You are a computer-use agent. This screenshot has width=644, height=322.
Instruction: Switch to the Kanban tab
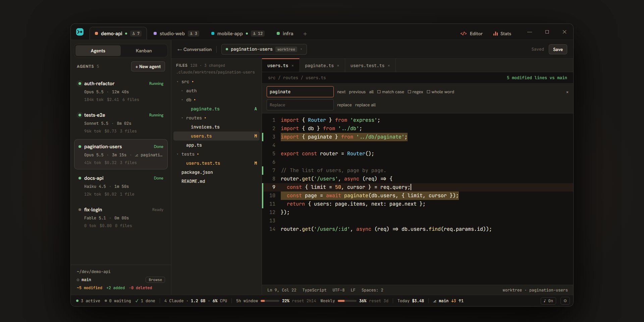click(x=144, y=51)
